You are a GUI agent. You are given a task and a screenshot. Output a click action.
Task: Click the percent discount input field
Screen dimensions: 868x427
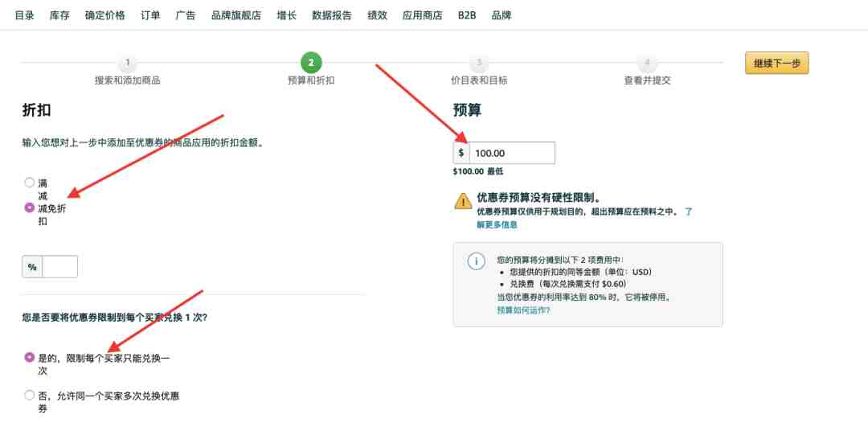tap(59, 267)
